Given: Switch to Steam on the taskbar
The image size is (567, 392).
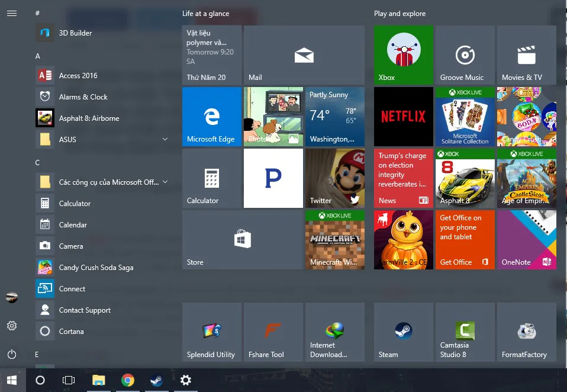Looking at the screenshot, I should [157, 380].
